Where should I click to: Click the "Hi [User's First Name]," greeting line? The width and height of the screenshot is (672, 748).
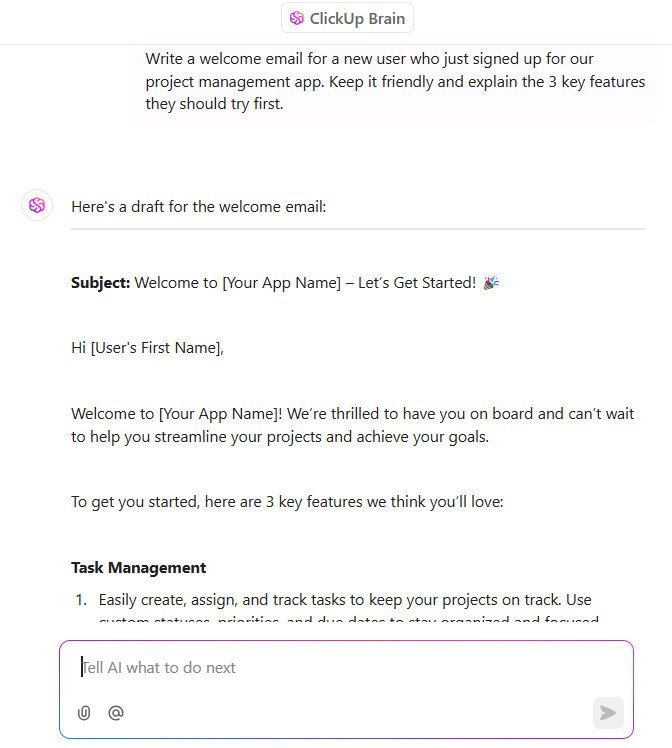point(147,348)
